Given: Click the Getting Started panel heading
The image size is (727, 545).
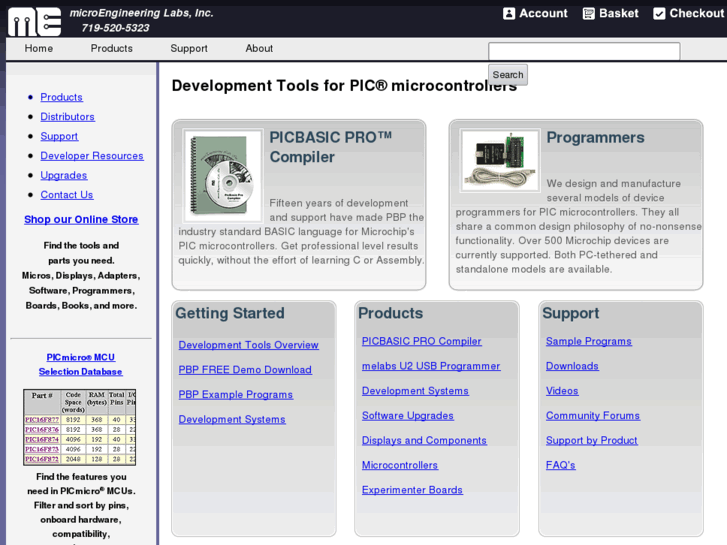Looking at the screenshot, I should click(230, 313).
